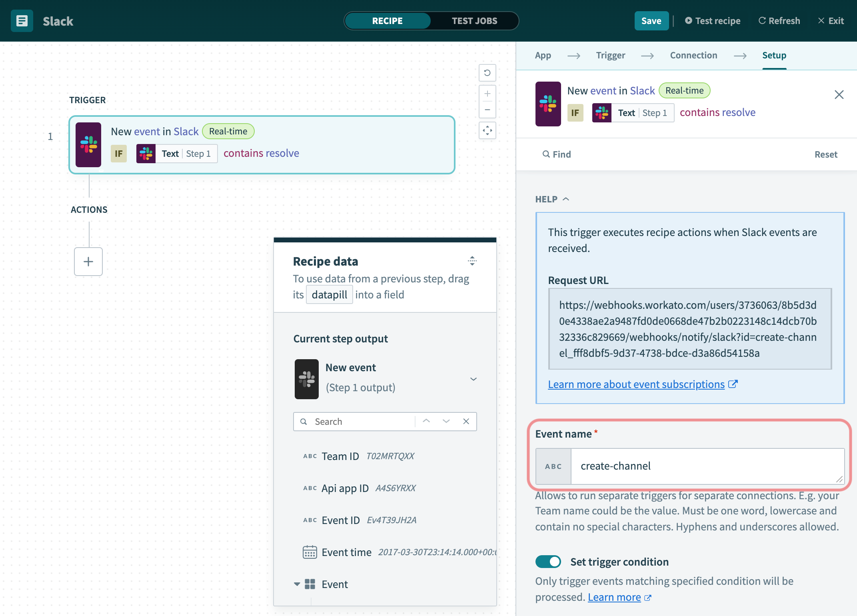Clear the recipe data search
The width and height of the screenshot is (857, 616).
[x=466, y=421]
